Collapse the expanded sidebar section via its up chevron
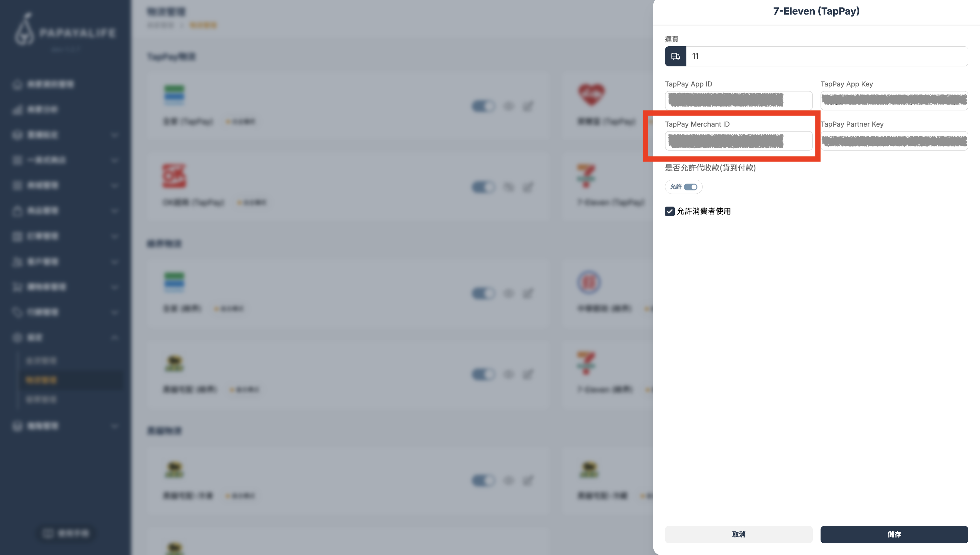The image size is (980, 555). [114, 338]
